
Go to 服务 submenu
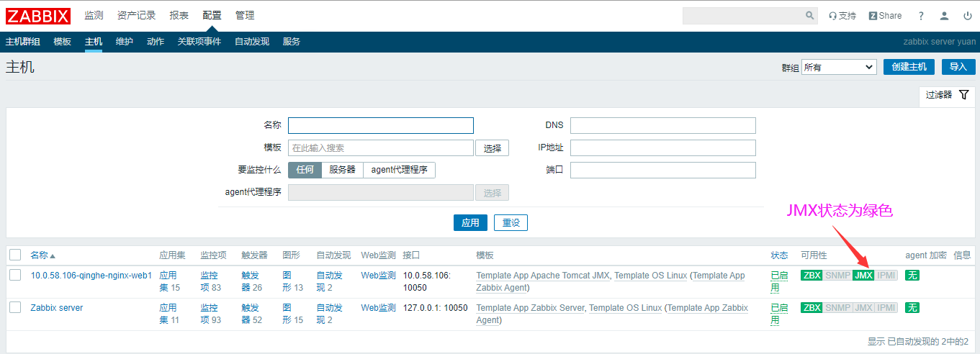[292, 42]
